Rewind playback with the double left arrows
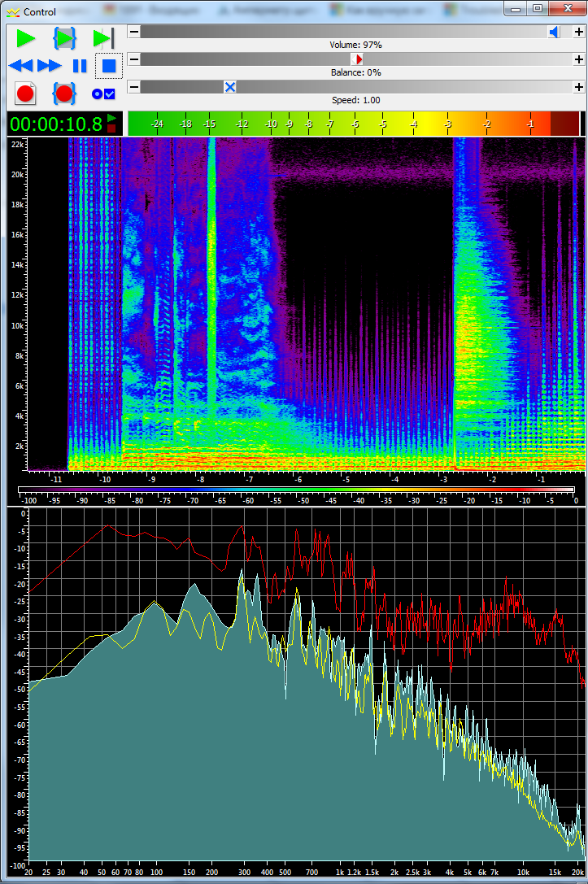The image size is (588, 884). (21, 66)
